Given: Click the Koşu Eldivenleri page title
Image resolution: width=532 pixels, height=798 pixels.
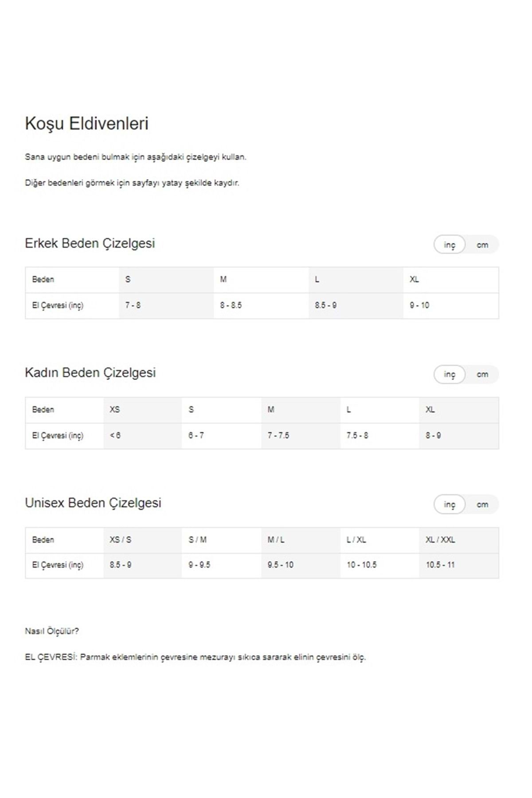Looking at the screenshot, I should point(86,124).
